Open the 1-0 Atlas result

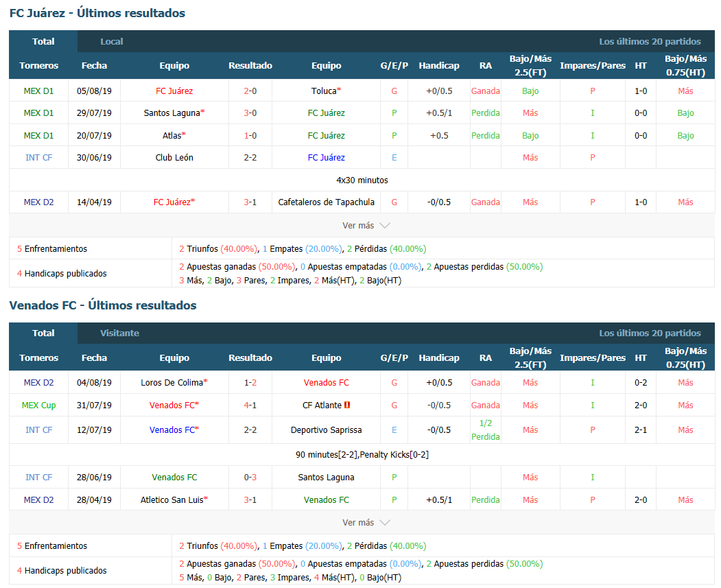click(x=250, y=136)
